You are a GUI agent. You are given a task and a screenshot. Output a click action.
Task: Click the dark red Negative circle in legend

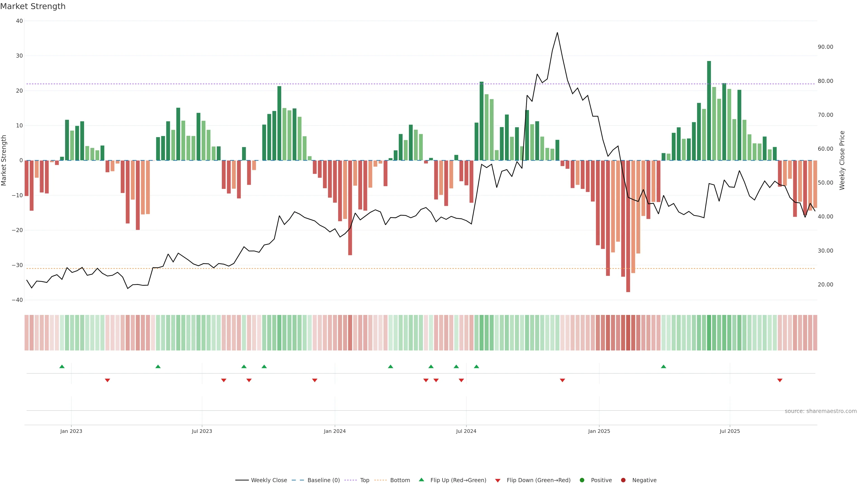(623, 480)
